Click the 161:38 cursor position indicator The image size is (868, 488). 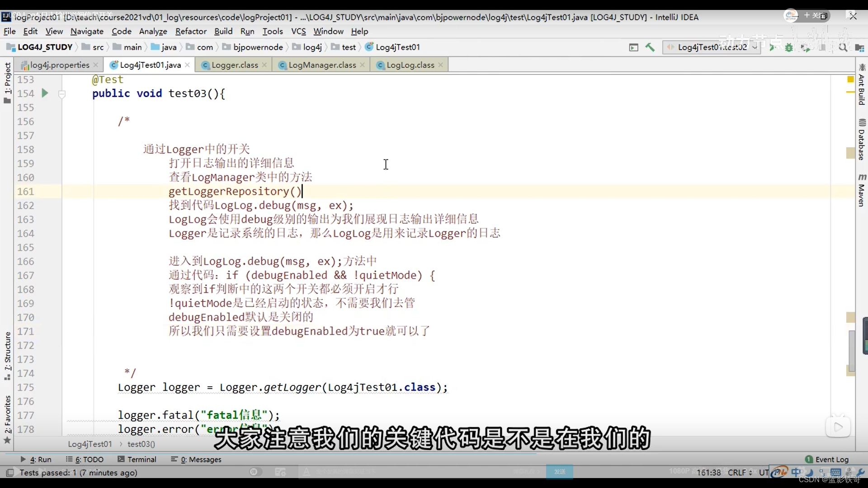[708, 473]
